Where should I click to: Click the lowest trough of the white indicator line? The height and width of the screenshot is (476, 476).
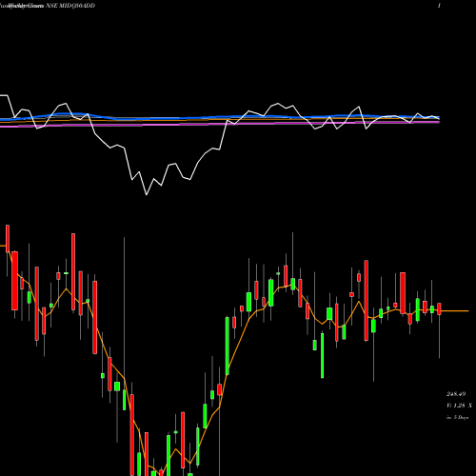click(147, 194)
